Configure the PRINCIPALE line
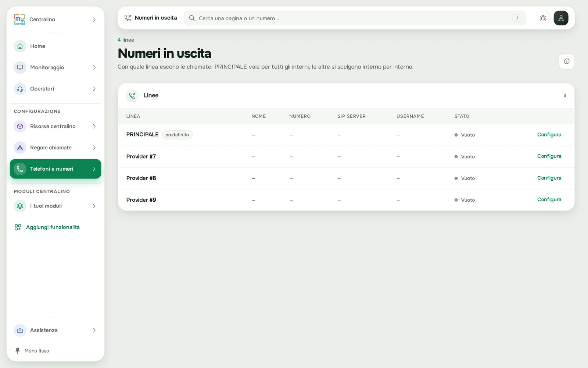The height and width of the screenshot is (368, 588). (x=549, y=135)
